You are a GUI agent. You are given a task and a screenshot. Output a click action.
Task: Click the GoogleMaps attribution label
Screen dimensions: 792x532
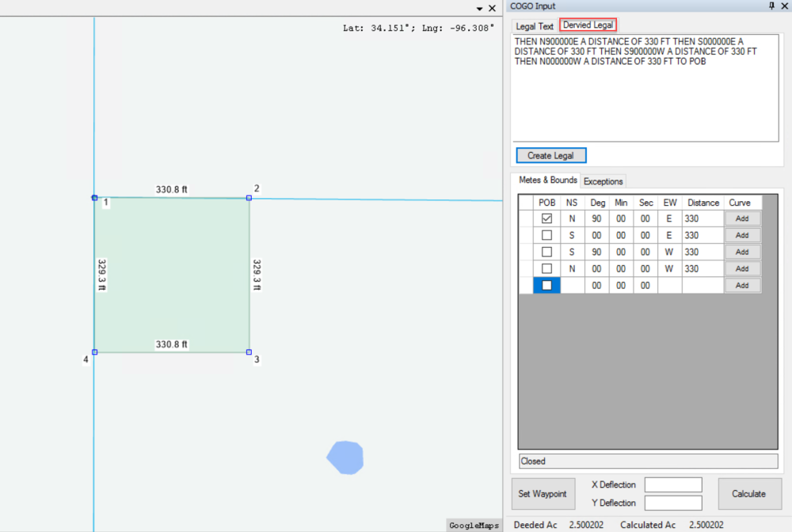coord(474,526)
